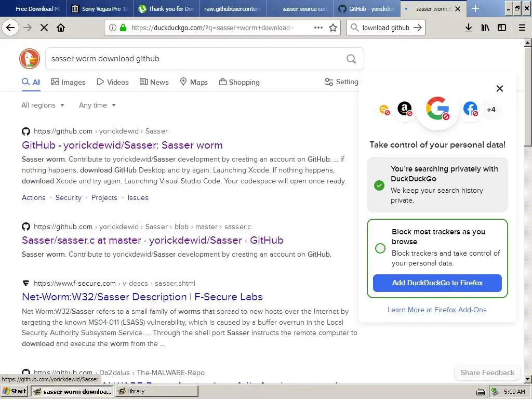The width and height of the screenshot is (532, 399).
Task: Select the sasser worm download taskbar button
Action: tap(72, 391)
